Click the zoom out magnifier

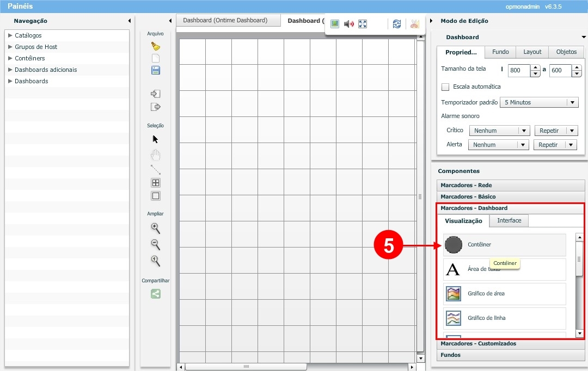click(155, 244)
